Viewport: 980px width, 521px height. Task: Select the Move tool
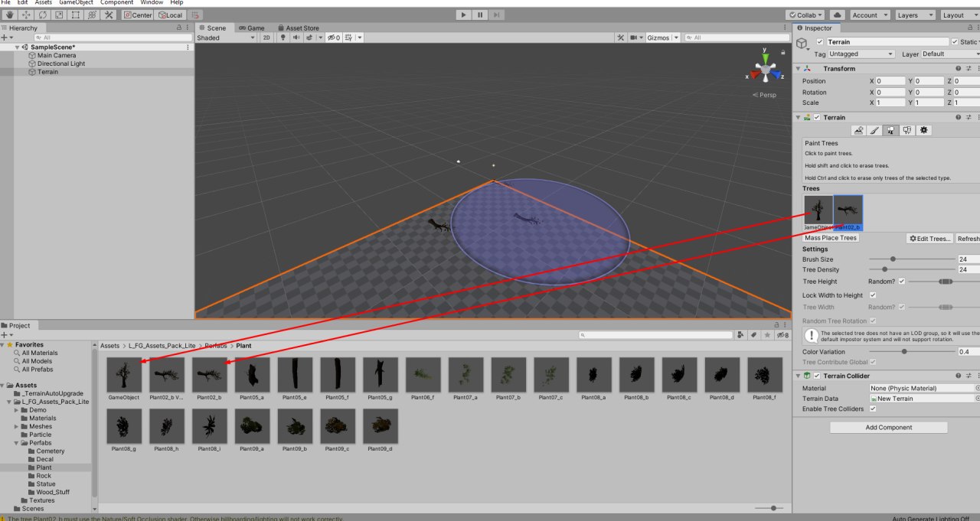[x=25, y=15]
